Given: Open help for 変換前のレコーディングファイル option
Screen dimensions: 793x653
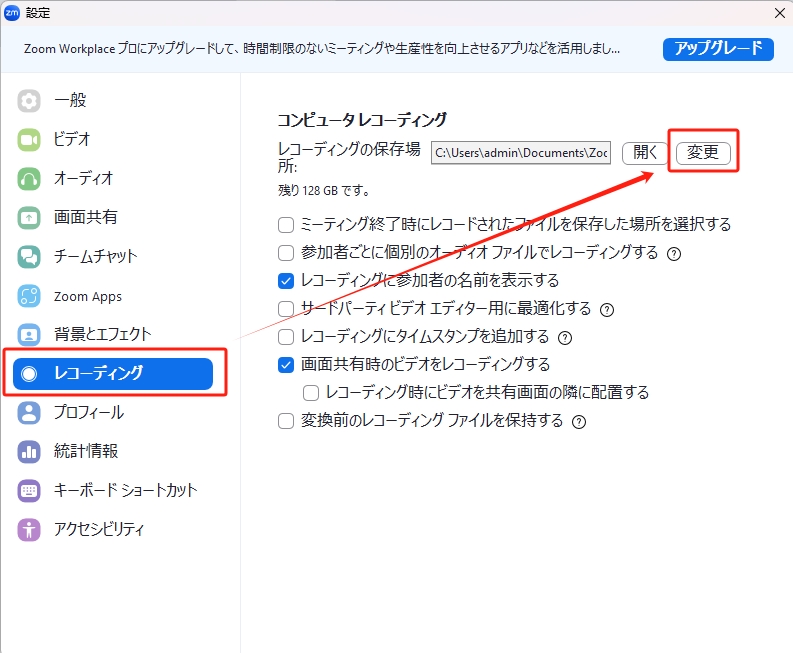Looking at the screenshot, I should [x=579, y=422].
